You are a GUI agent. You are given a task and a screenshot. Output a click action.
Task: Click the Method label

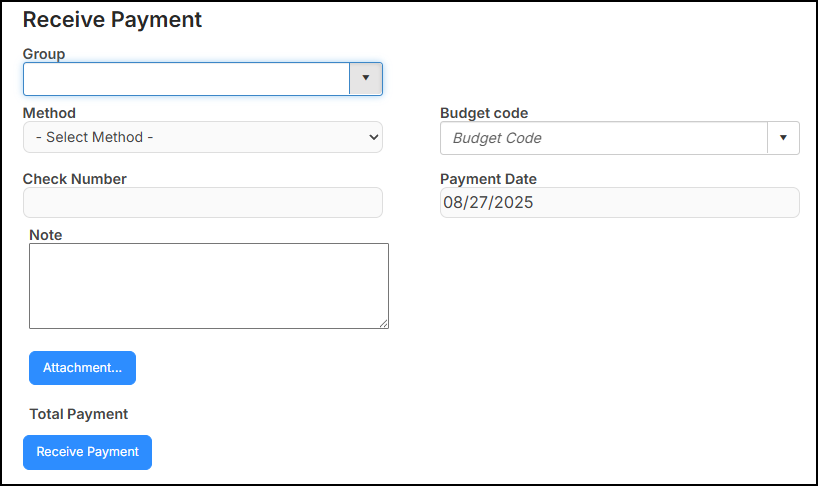point(49,113)
